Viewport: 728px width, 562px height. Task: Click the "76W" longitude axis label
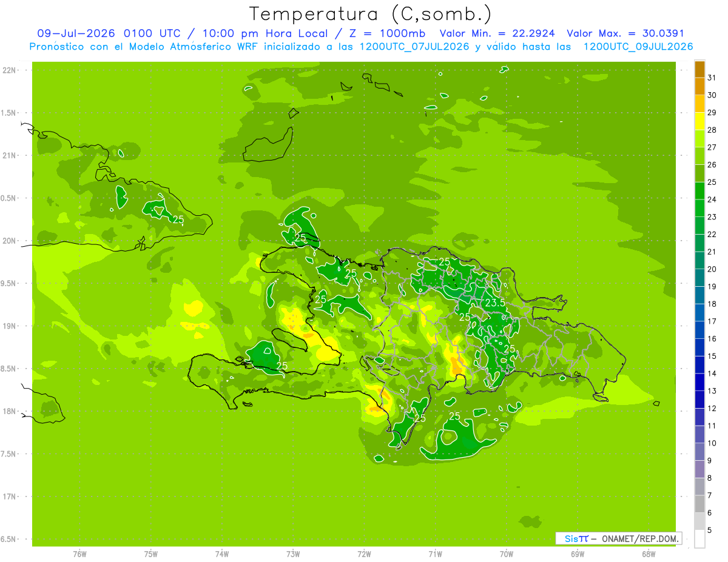coord(79,554)
